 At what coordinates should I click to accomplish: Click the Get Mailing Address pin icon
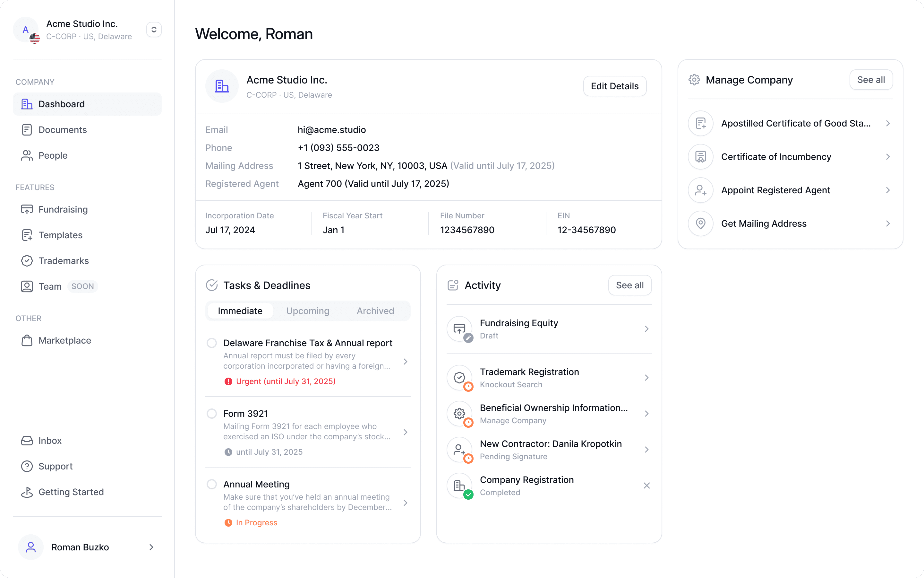[x=701, y=223]
